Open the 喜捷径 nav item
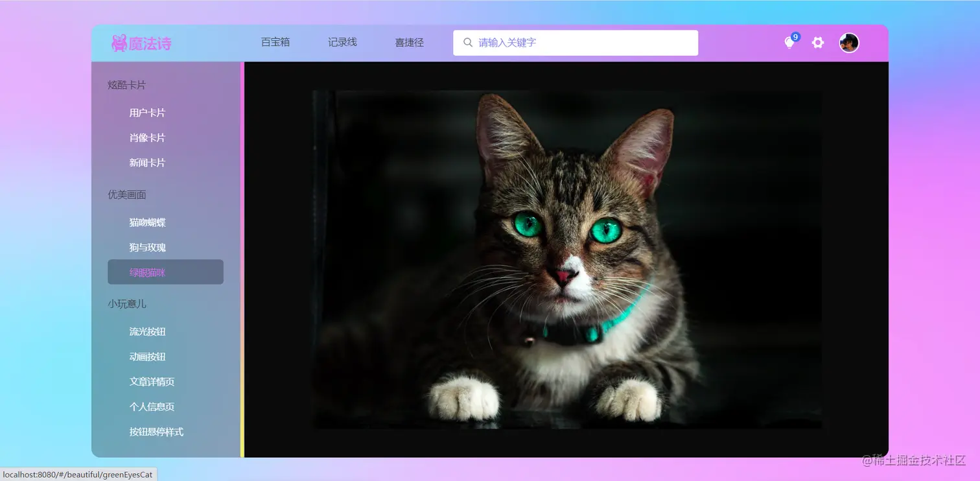 [410, 42]
